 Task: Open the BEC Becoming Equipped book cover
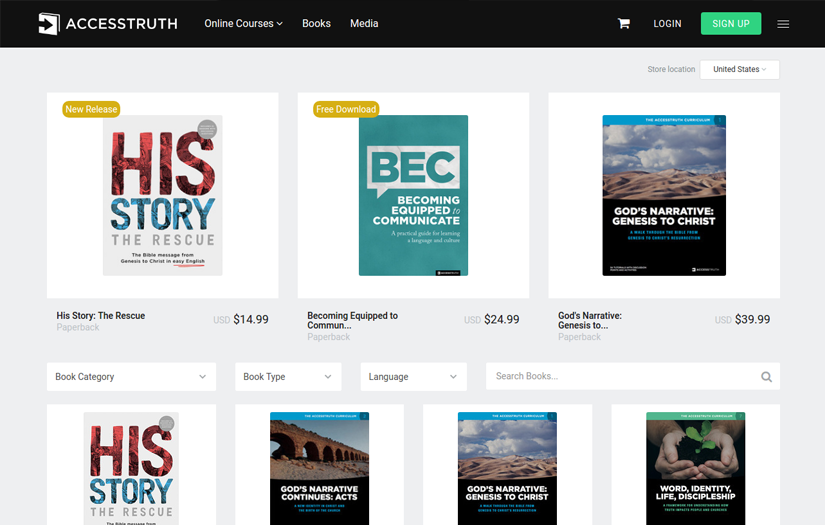pyautogui.click(x=413, y=195)
